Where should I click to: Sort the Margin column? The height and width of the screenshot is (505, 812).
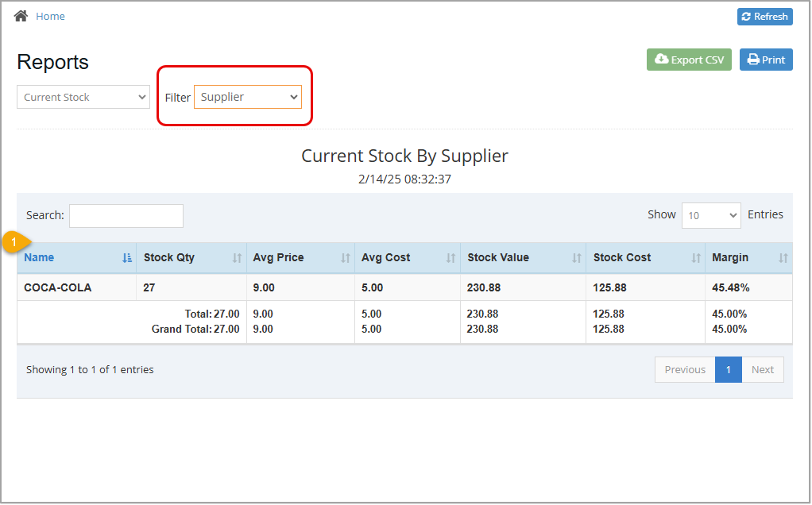tap(783, 258)
